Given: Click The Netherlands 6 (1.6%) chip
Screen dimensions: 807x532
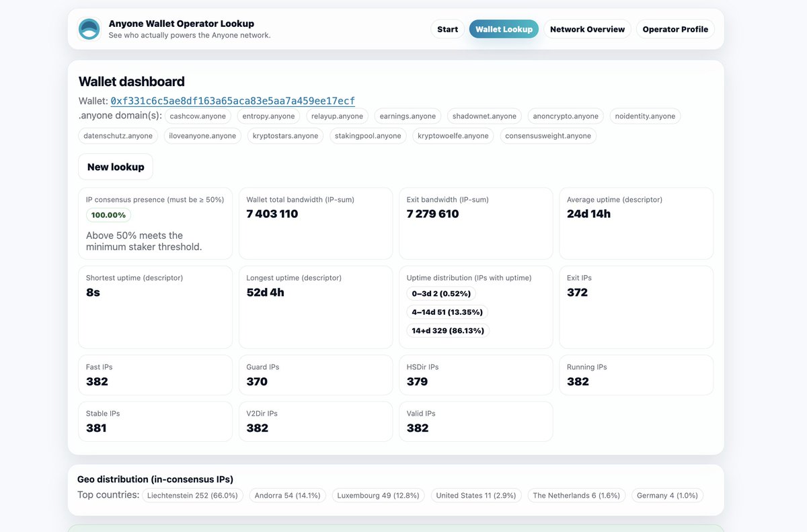Looking at the screenshot, I should [x=576, y=496].
